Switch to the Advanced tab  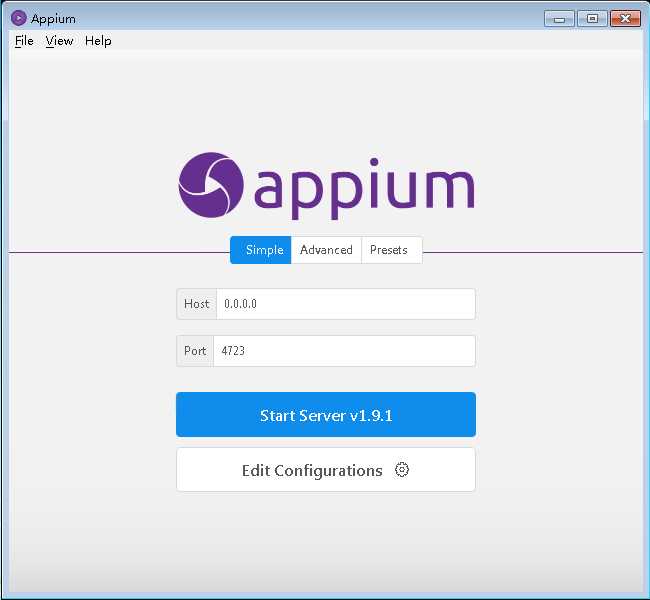pos(326,250)
